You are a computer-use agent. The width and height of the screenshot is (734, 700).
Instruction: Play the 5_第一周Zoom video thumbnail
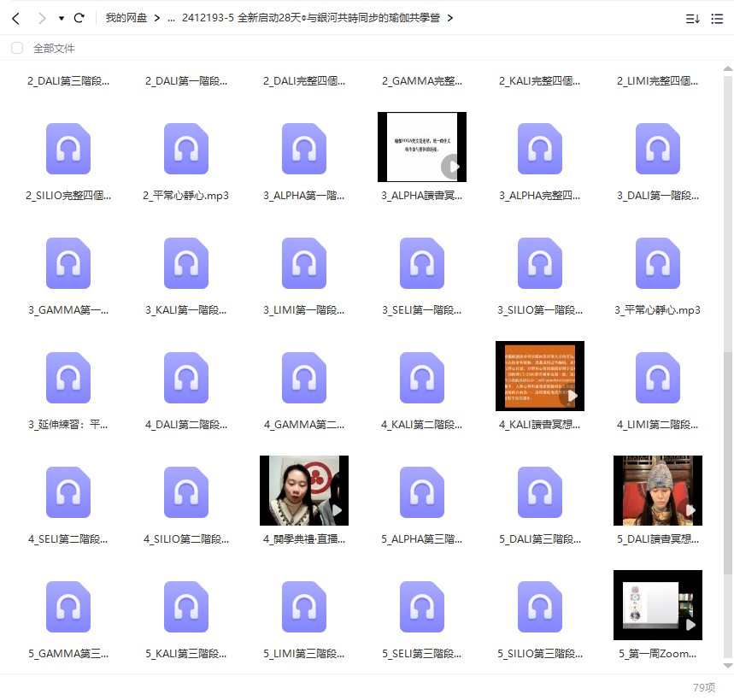(x=658, y=605)
